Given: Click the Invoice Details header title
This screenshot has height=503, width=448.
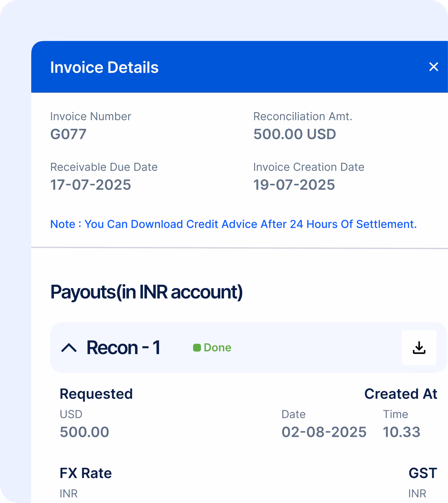Looking at the screenshot, I should (x=104, y=67).
